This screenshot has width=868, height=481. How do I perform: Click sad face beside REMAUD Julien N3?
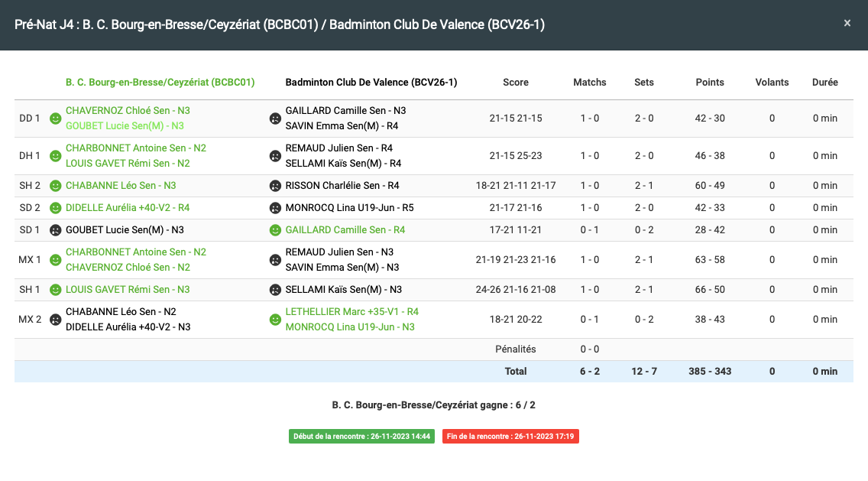coord(275,260)
